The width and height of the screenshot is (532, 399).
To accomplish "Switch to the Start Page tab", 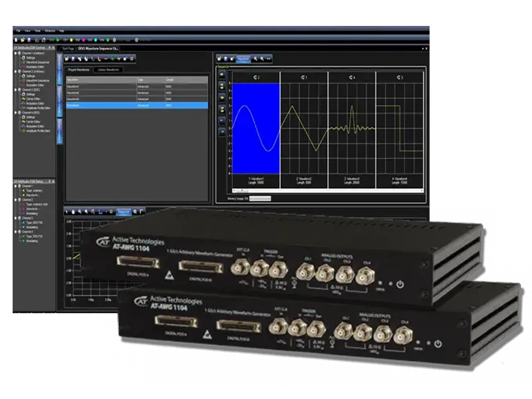I will 68,49.
